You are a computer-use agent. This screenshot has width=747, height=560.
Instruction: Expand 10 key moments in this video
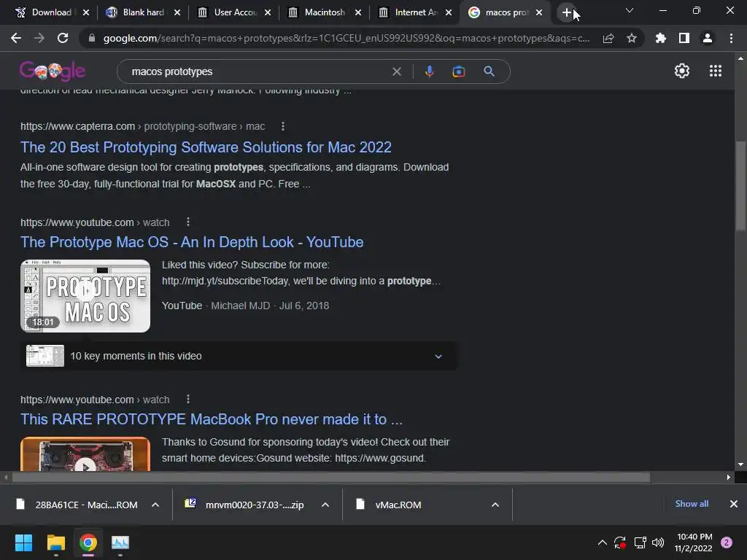tap(240, 356)
